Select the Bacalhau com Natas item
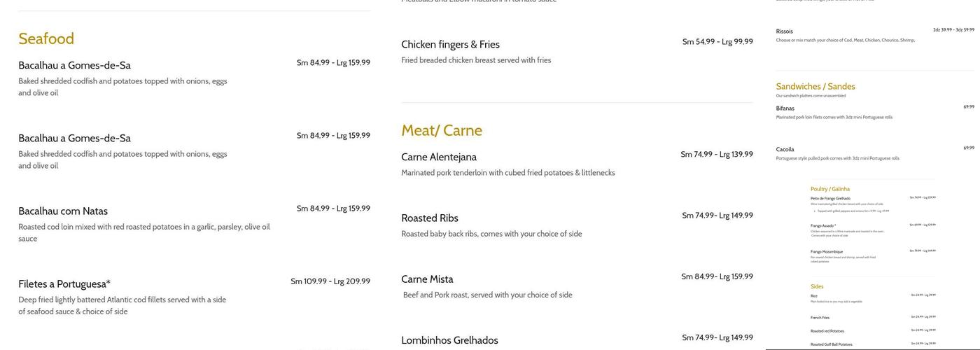Screen dimensions: 980x350 [63, 211]
